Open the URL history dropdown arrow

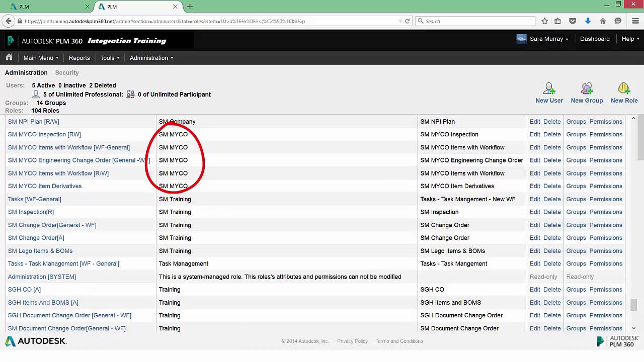[x=400, y=21]
